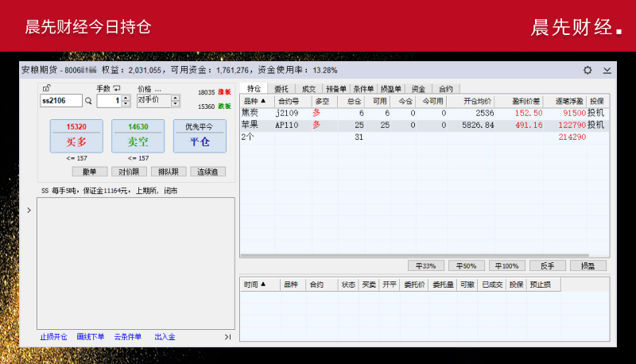636x364 pixels.
Task: Toggle the padlock icon above contract field
Action: point(46,88)
